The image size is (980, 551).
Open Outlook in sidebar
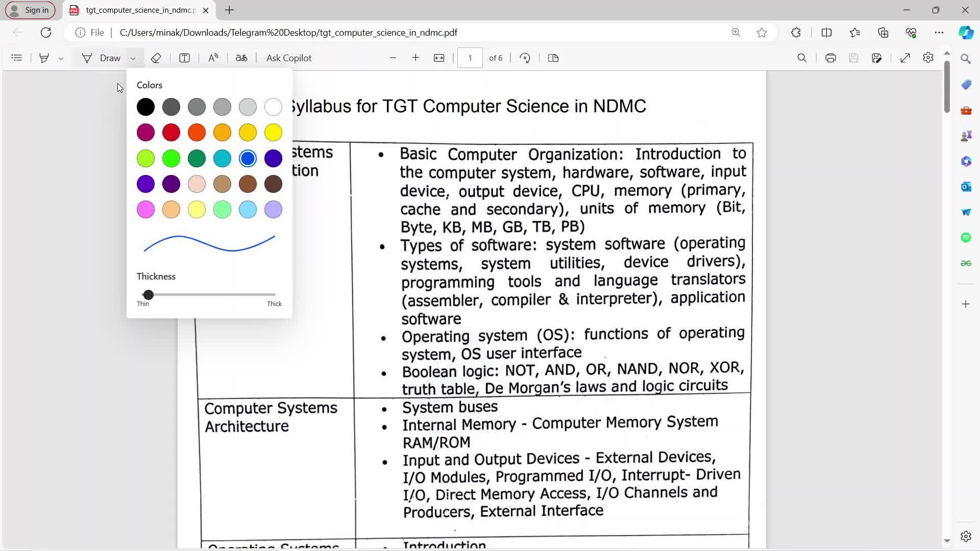pyautogui.click(x=966, y=187)
